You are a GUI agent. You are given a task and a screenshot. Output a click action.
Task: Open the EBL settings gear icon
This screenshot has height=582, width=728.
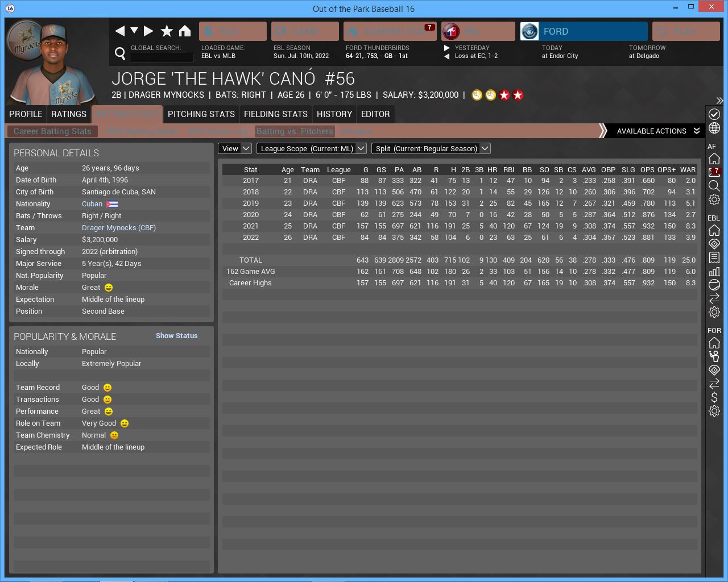click(714, 312)
